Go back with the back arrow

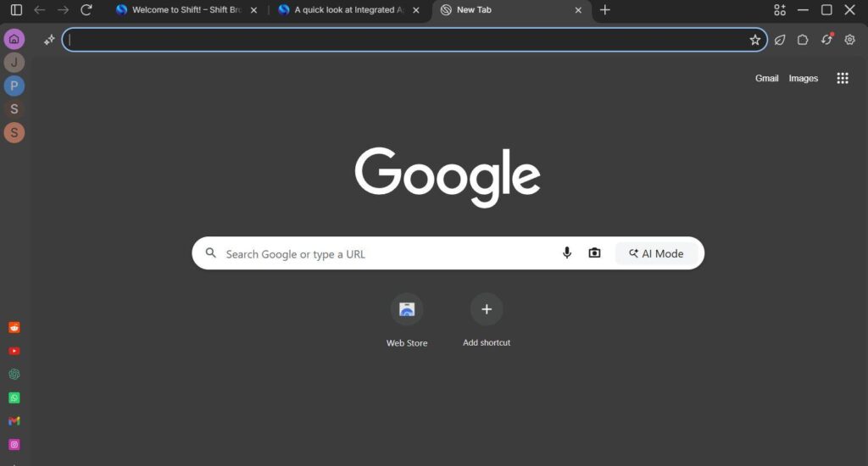point(39,10)
